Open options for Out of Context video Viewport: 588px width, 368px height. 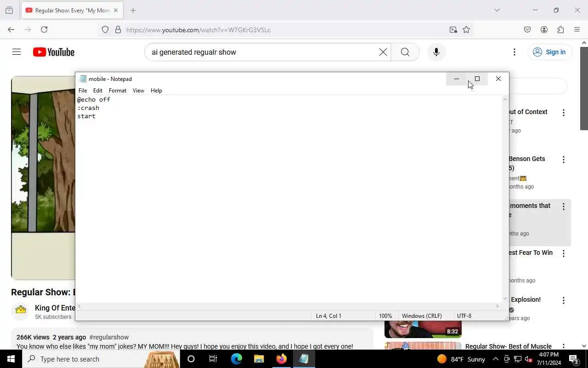(564, 113)
